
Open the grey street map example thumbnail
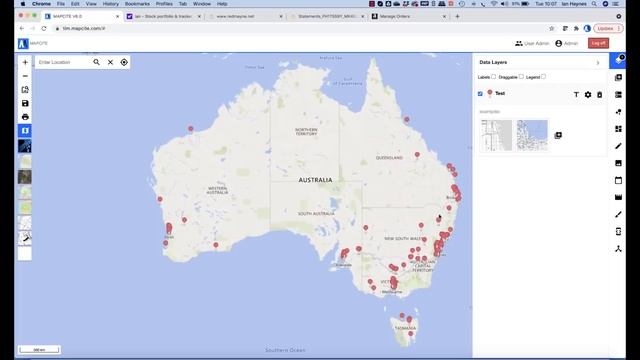pyautogui.click(x=496, y=135)
